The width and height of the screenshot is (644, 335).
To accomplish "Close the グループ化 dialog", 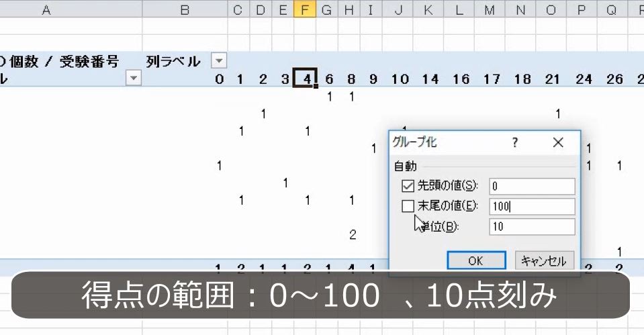I will tap(558, 142).
